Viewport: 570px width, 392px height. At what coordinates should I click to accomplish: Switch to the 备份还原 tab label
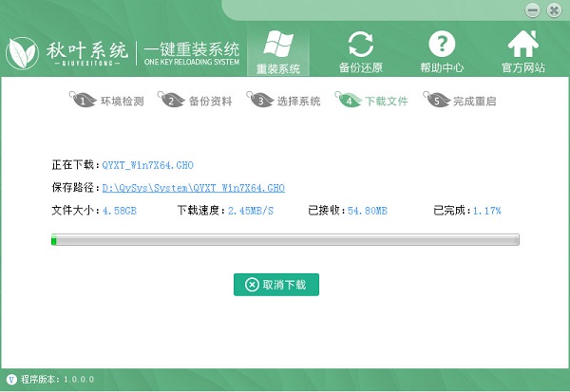tap(361, 67)
